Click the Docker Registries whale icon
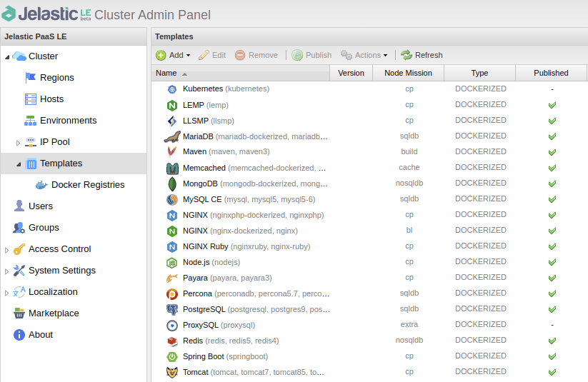Viewport: 588px width, 382px height. tap(41, 185)
